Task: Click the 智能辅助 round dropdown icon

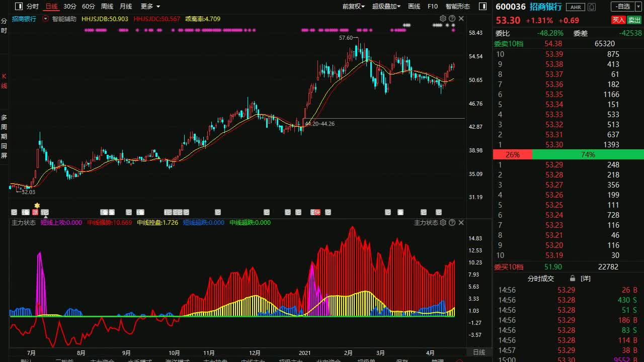Action: click(x=46, y=19)
